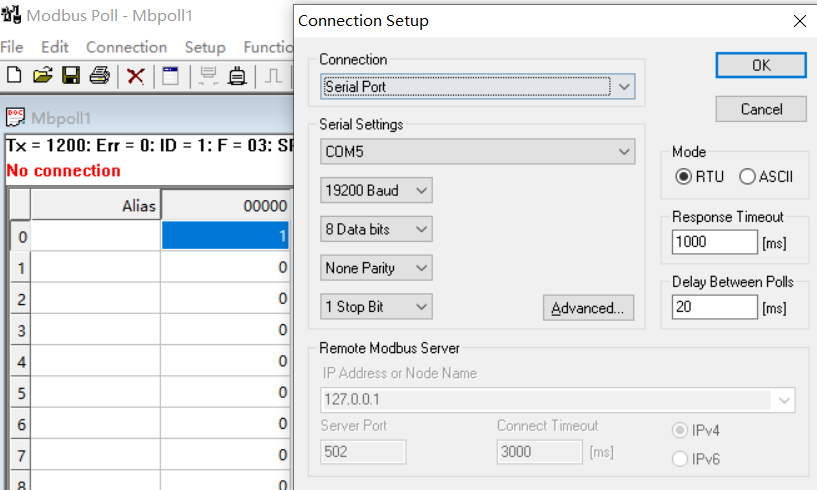Click the Advanced... button
The height and width of the screenshot is (490, 817).
[588, 308]
